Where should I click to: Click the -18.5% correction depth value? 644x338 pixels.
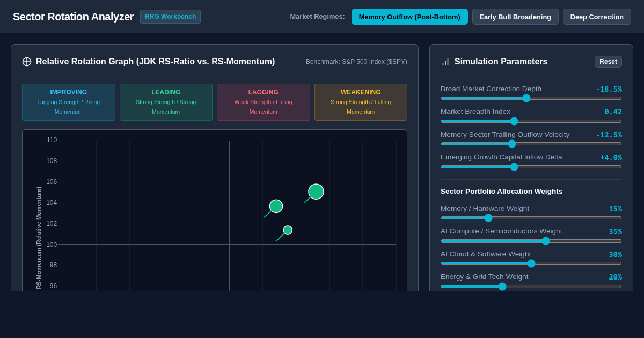[x=609, y=89]
